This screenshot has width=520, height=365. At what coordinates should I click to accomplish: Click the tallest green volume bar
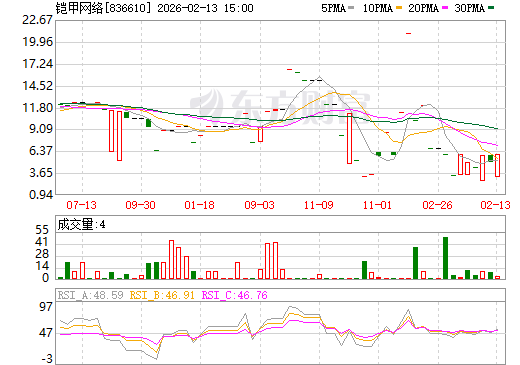coord(445,258)
